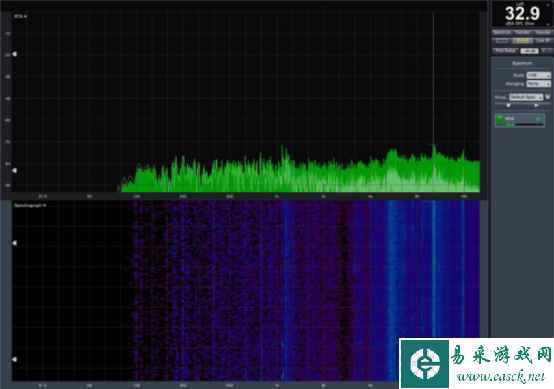554x389 pixels.
Task: Toggle the green measurement enable box
Action: click(x=500, y=119)
